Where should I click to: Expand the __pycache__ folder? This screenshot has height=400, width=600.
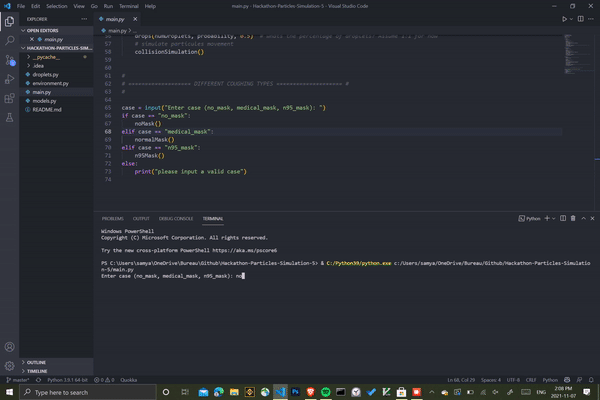(45, 57)
